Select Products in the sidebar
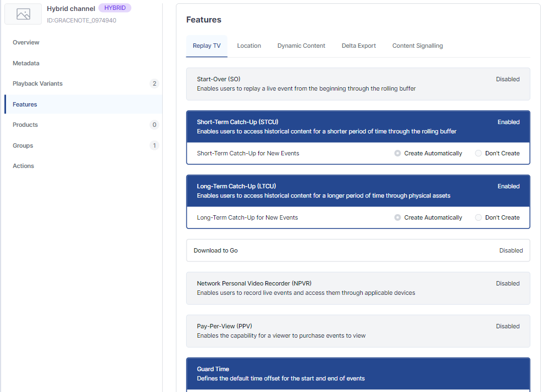 [x=25, y=125]
